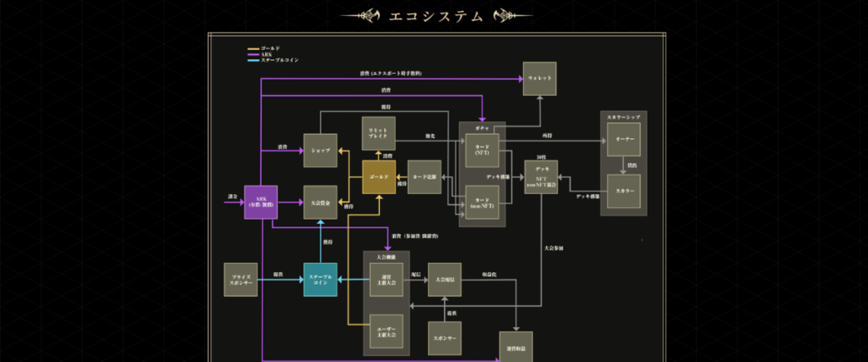Click the スカラー node box
Screen dimensions: 868x362
pos(624,191)
